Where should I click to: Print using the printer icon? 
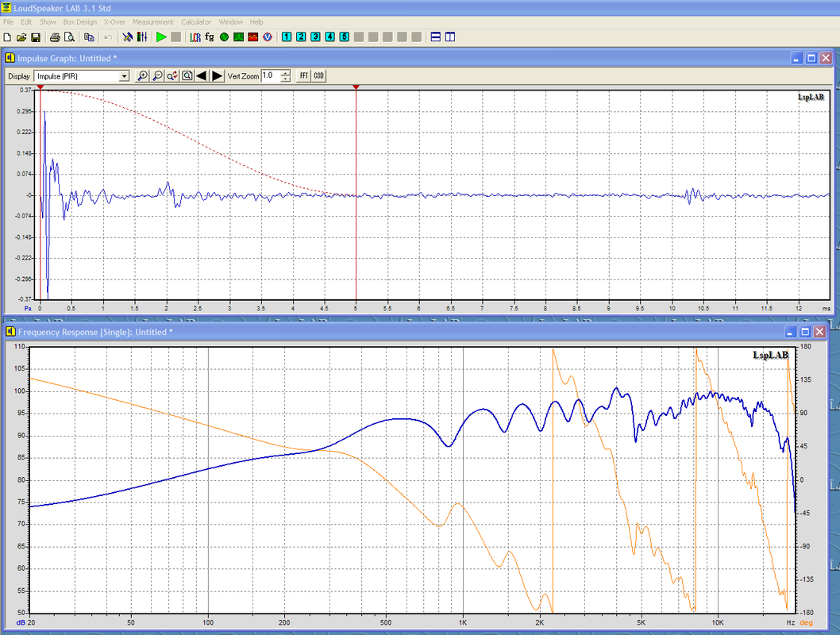click(x=55, y=37)
